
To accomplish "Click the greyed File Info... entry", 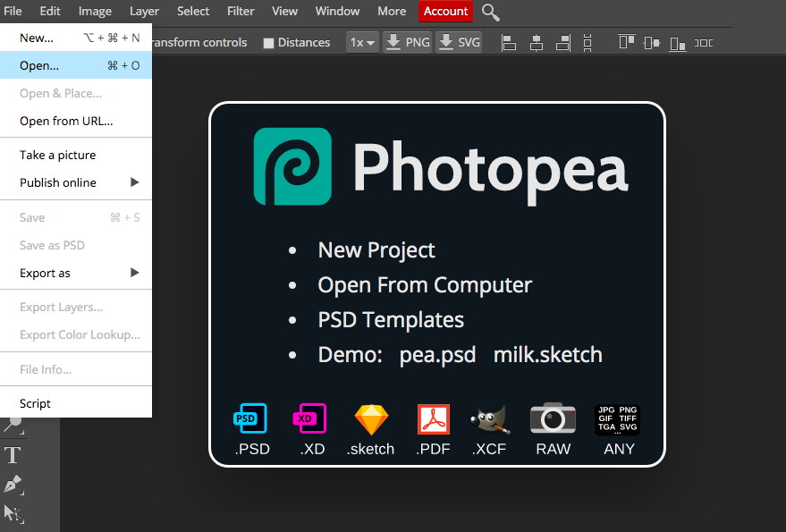I will (76, 369).
